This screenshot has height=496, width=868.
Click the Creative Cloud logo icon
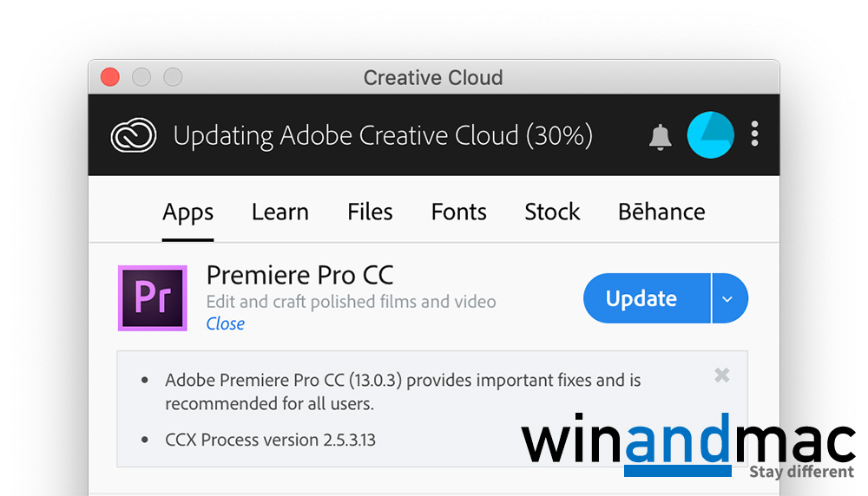pyautogui.click(x=134, y=135)
